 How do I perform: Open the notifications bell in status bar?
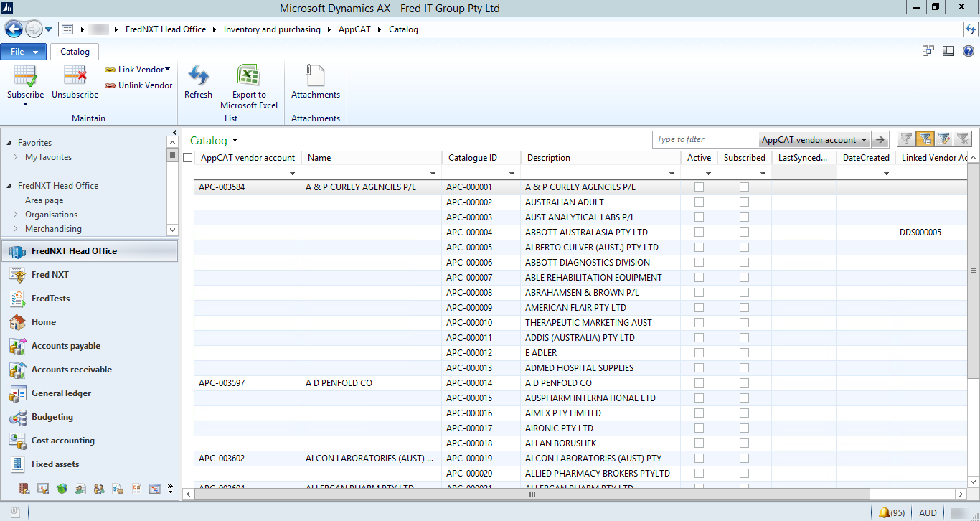(885, 512)
